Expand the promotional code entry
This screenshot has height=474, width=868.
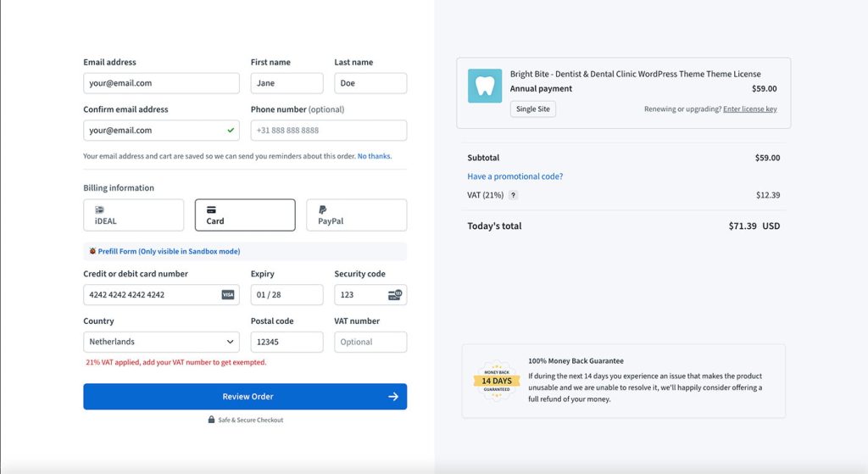coord(515,176)
